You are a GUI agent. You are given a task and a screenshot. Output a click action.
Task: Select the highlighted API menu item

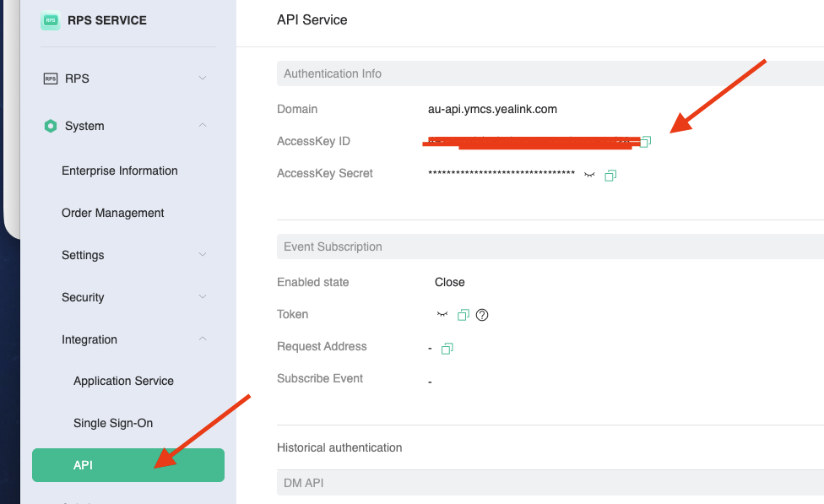83,465
